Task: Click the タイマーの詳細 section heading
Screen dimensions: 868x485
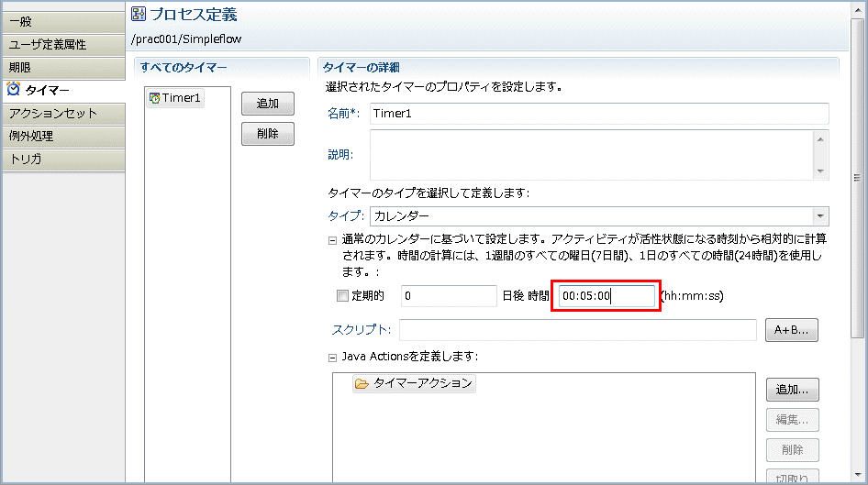Action: click(361, 68)
